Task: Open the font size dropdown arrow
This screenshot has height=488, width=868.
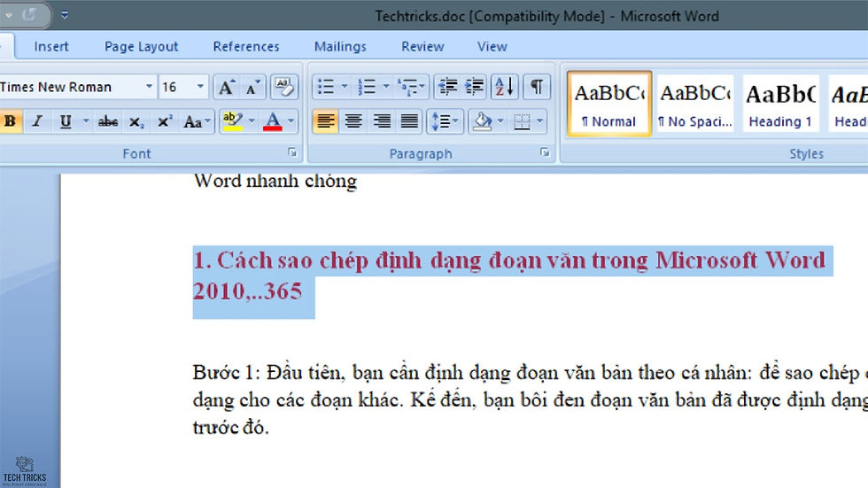Action: (200, 87)
